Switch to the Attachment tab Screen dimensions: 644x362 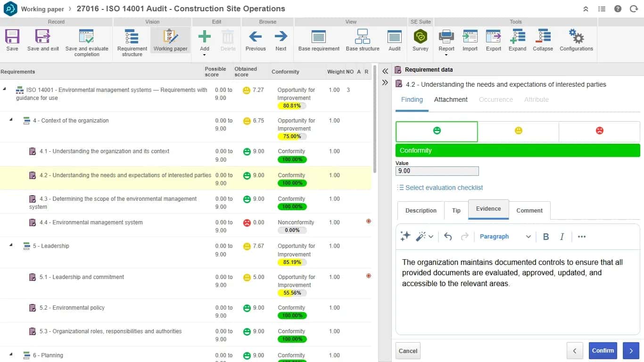(451, 99)
